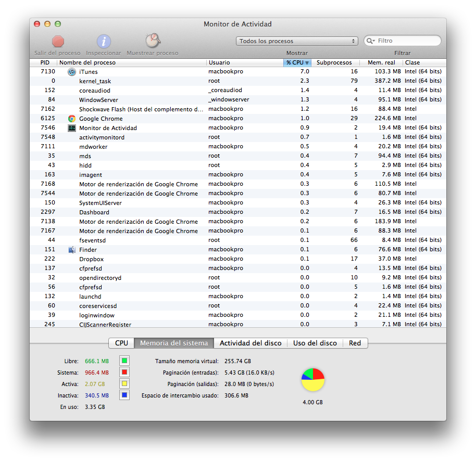
Task: Click the green Libre color swatch
Action: tap(124, 361)
